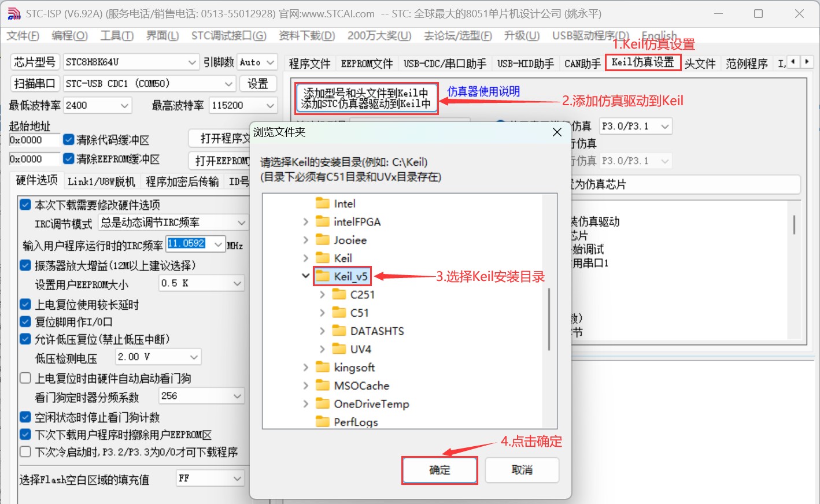
Task: Uncheck 本次下载需要修改硬件选项
Action: [25, 205]
